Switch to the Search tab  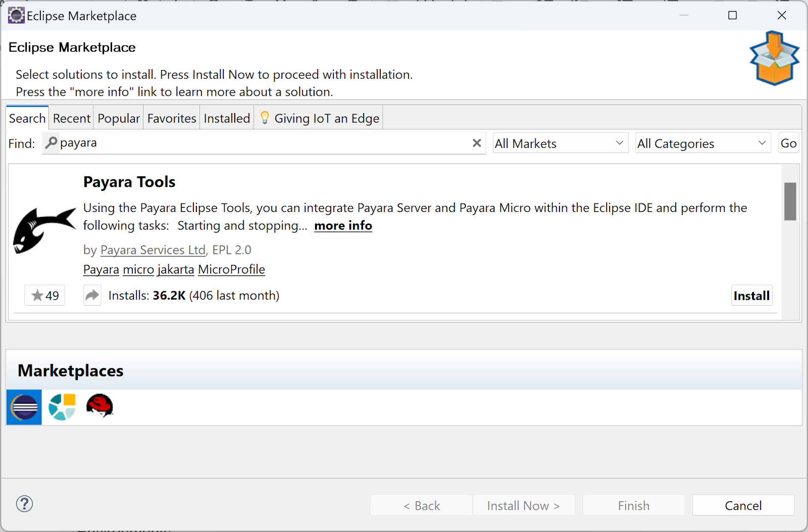pyautogui.click(x=28, y=118)
